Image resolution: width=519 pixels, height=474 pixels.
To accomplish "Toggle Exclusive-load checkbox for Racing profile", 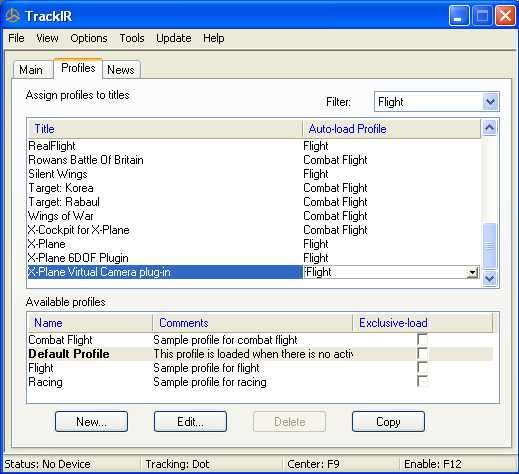I will coord(422,381).
